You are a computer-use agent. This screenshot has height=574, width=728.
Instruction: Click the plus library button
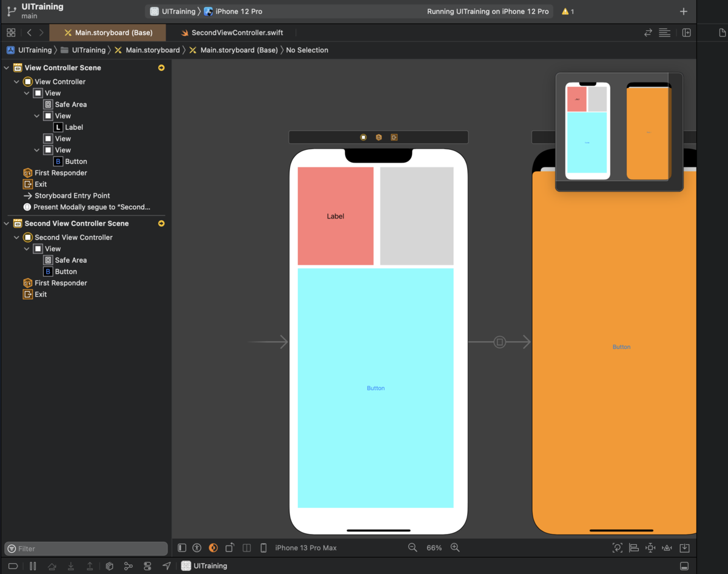point(684,12)
